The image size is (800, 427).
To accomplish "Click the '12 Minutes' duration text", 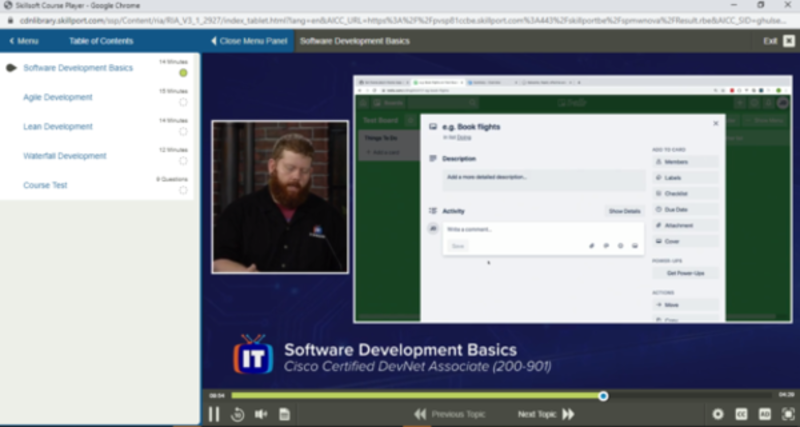I will pos(173,149).
